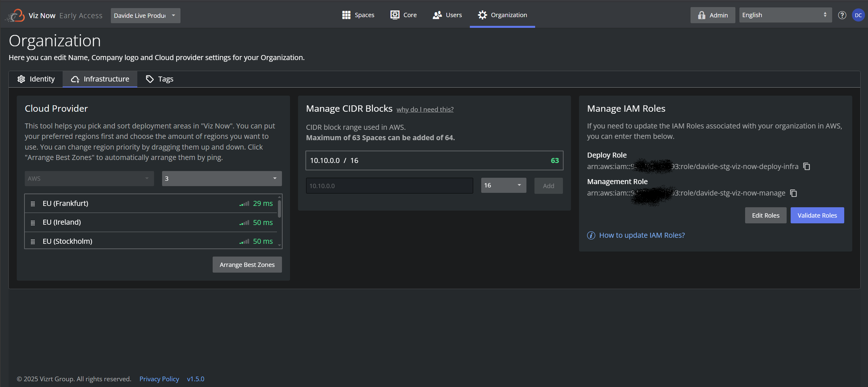The image size is (868, 387).
Task: Click the regions list scrollbar
Action: [279, 209]
